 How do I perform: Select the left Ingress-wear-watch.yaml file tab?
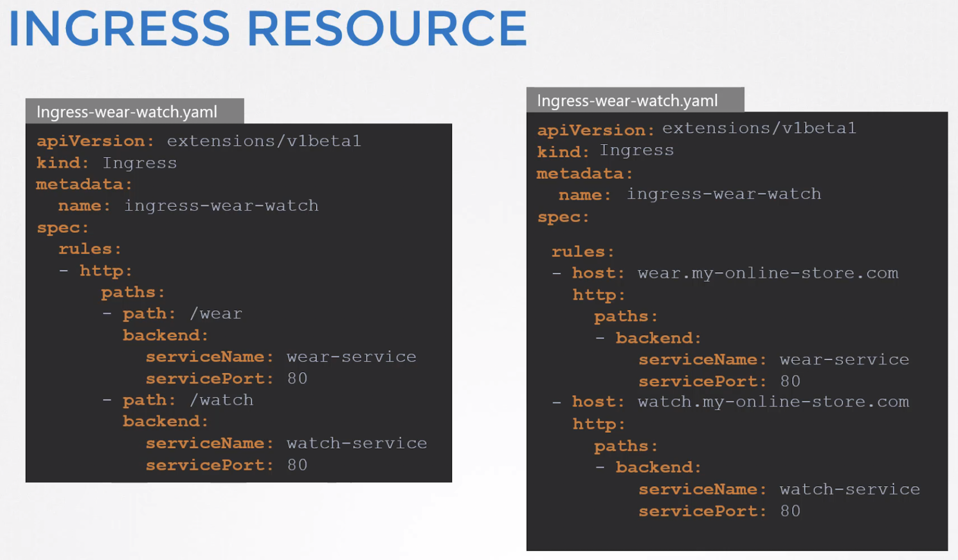(x=127, y=112)
